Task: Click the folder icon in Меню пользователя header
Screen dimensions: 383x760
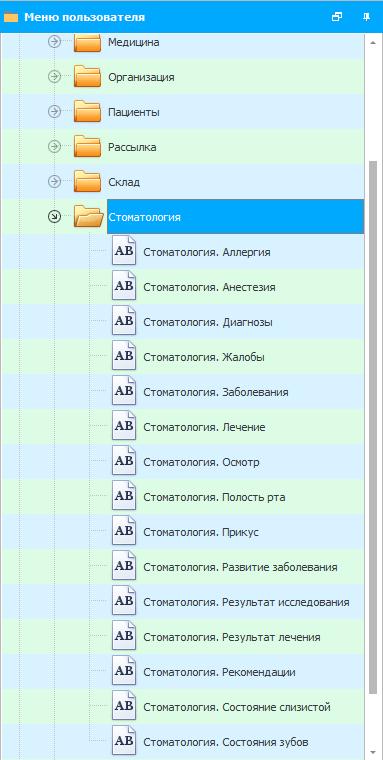Action: 11,17
